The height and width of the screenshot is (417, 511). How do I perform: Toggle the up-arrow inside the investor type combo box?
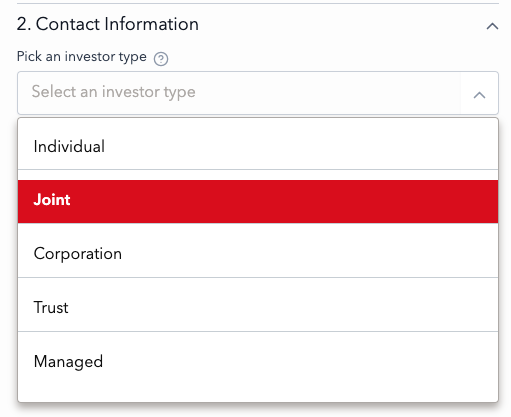(x=479, y=95)
